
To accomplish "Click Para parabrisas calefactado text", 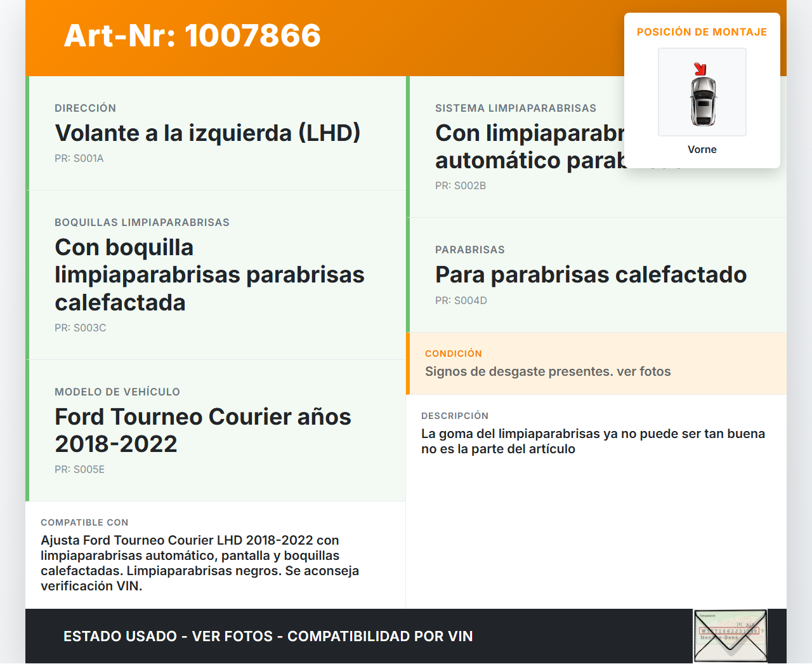I will coord(591,275).
